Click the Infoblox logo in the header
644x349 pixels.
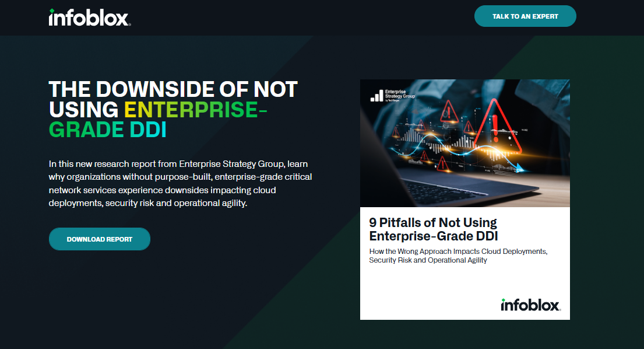point(90,18)
